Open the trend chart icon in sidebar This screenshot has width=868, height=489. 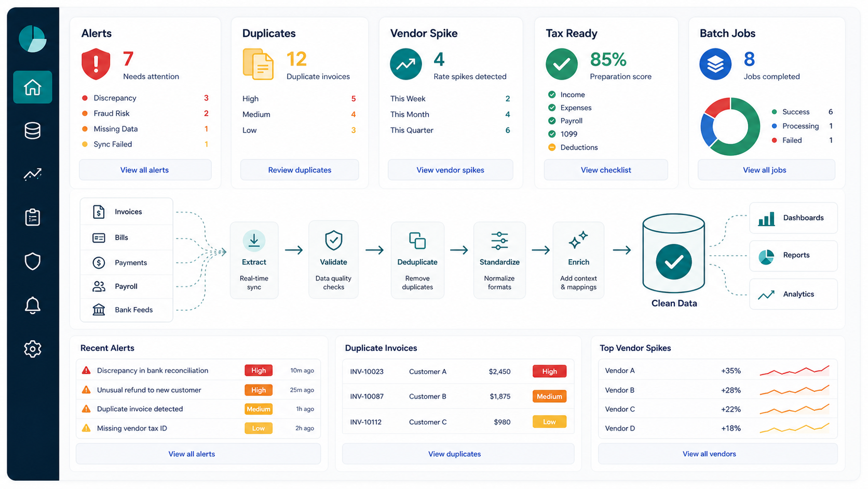[32, 174]
